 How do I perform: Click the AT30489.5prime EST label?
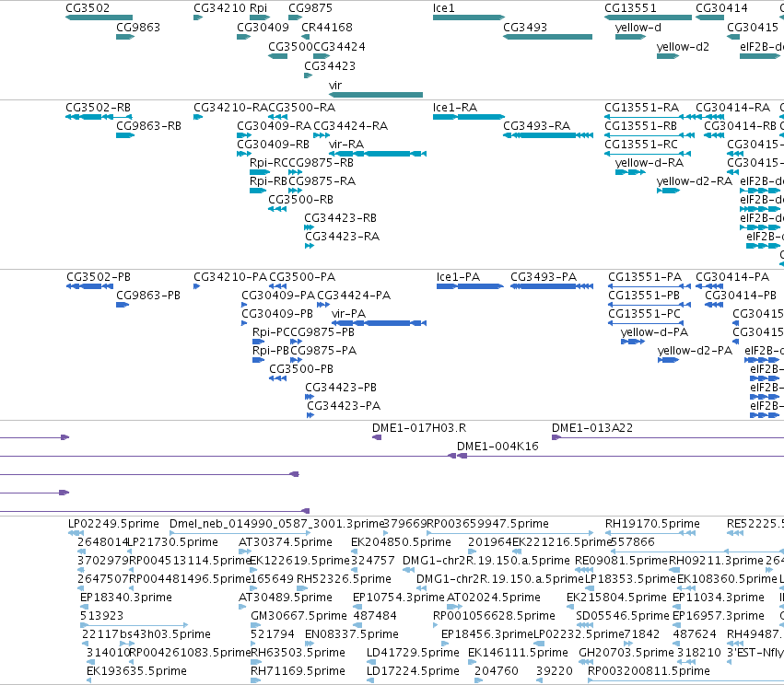click(x=286, y=598)
